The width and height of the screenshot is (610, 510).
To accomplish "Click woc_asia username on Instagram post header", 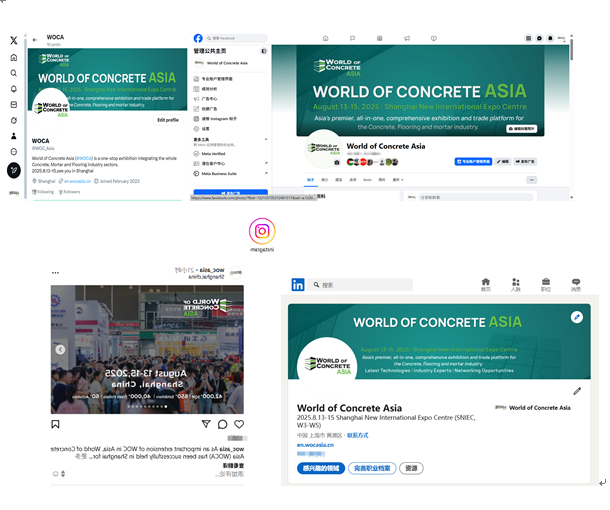I will tap(212, 270).
